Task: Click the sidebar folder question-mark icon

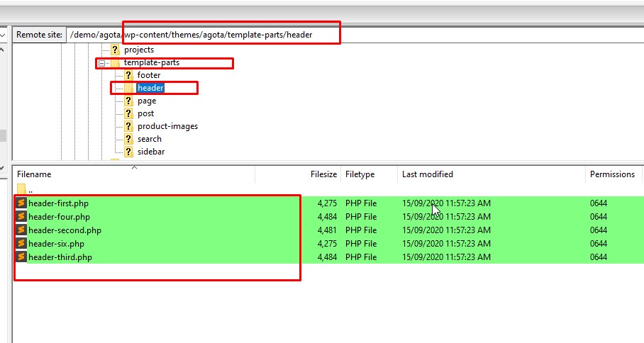Action: [x=128, y=152]
